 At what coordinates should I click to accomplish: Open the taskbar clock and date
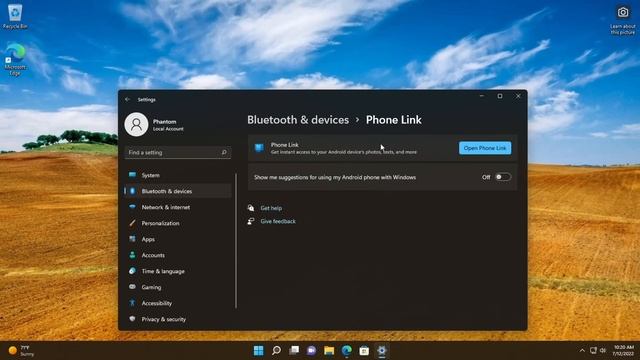coord(623,350)
